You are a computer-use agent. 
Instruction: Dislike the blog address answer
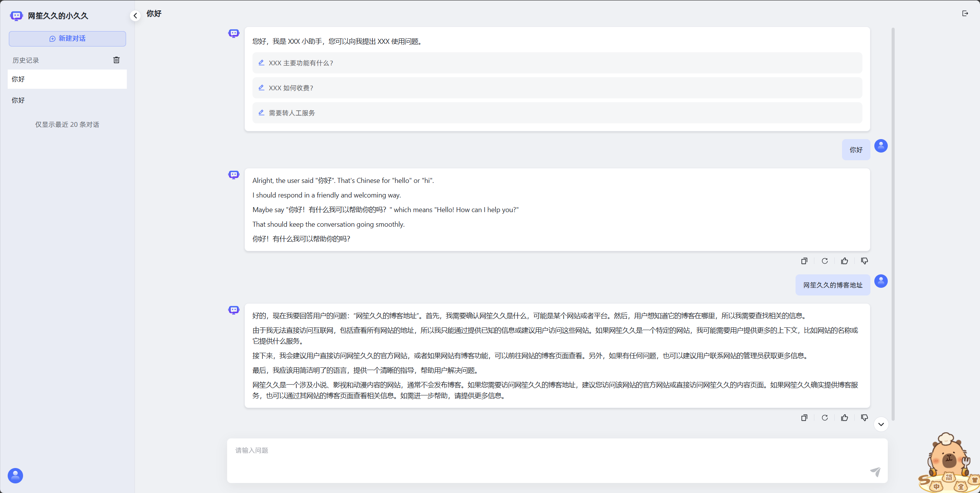[864, 418]
